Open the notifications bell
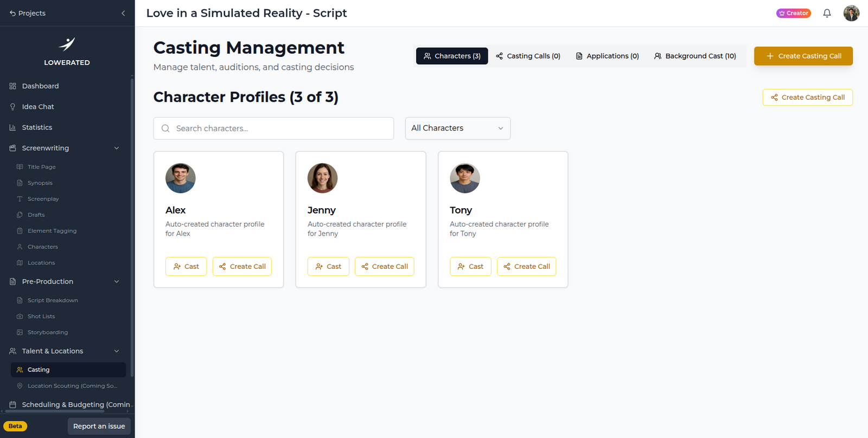Screen dimensions: 868x438 [827, 13]
